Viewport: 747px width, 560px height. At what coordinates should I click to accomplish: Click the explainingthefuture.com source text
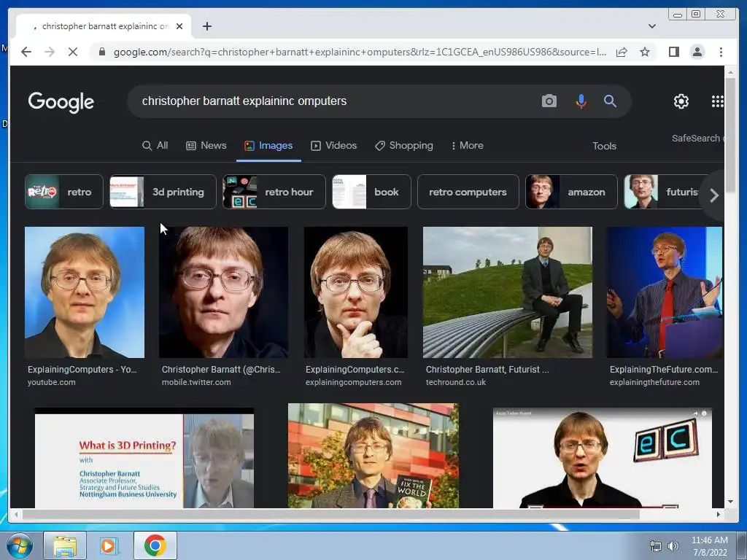654,382
